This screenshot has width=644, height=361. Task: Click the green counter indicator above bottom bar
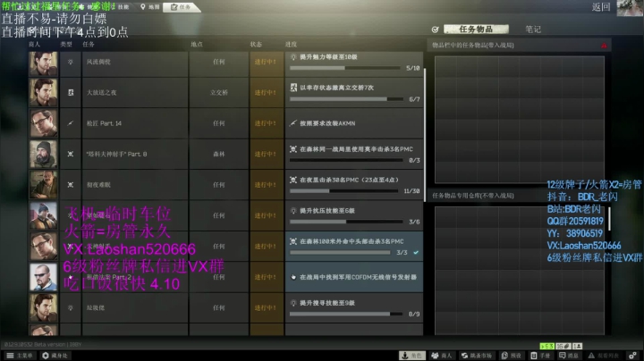pos(547,346)
